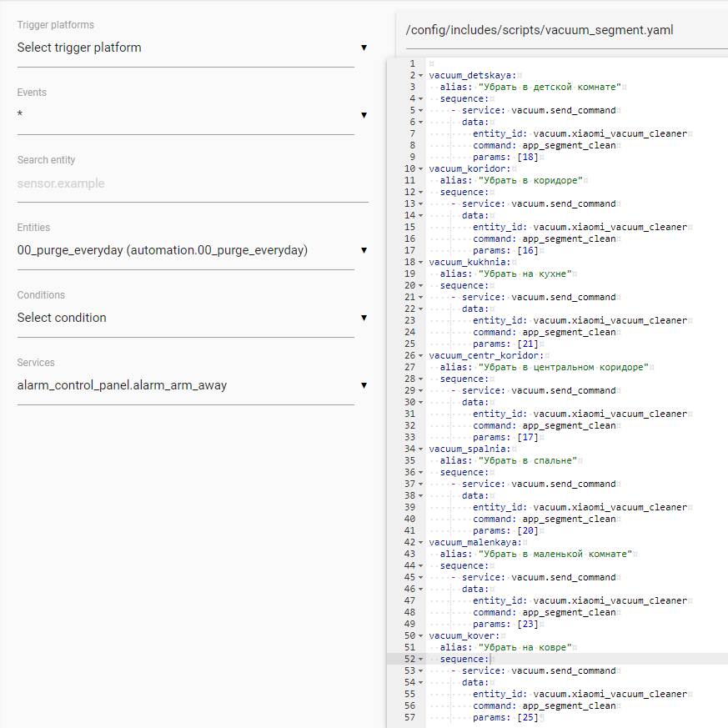Collapse the data fold at line 54
The height and width of the screenshot is (728, 728).
pyautogui.click(x=420, y=682)
